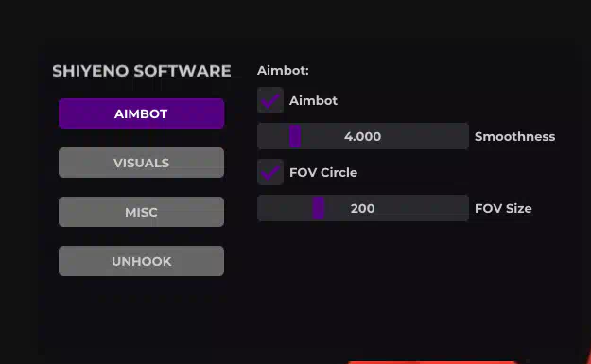Set FOV Size higher by clicking track's right end

[x=461, y=208]
